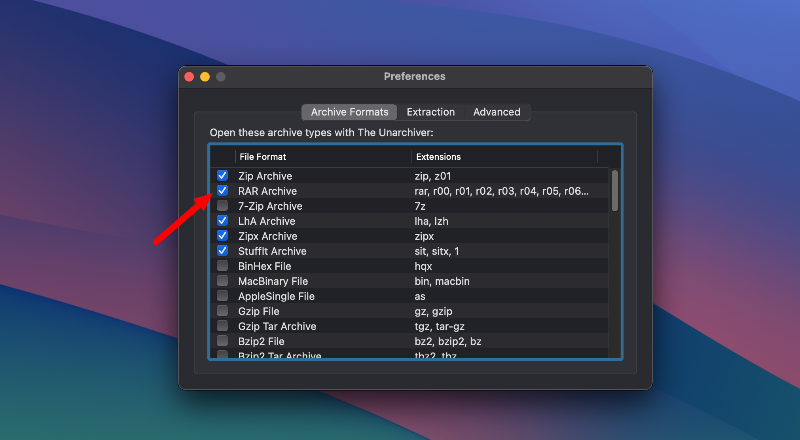Image resolution: width=800 pixels, height=440 pixels.
Task: Click the 'lha, lzh' extensions cell
Action: [432, 221]
